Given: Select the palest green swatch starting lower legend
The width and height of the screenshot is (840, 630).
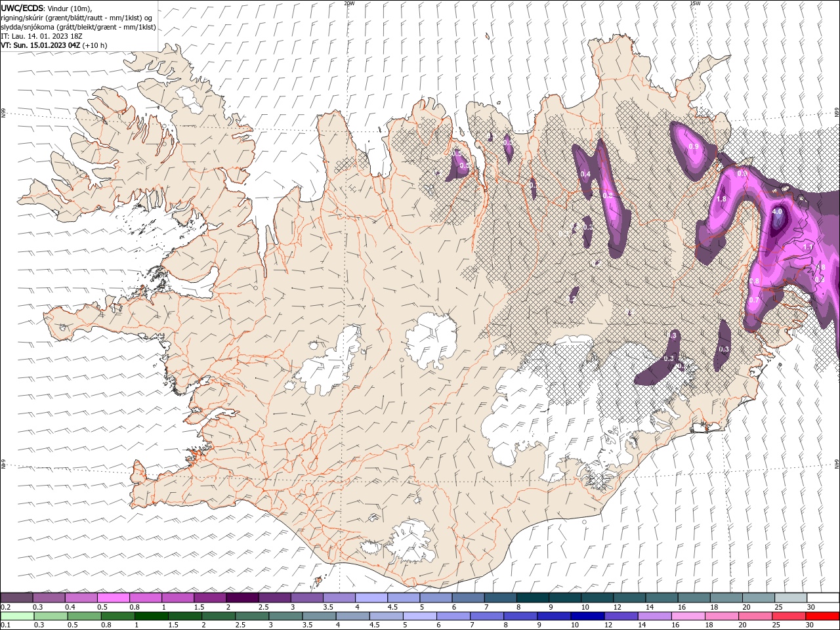Looking at the screenshot, I should (x=16, y=616).
